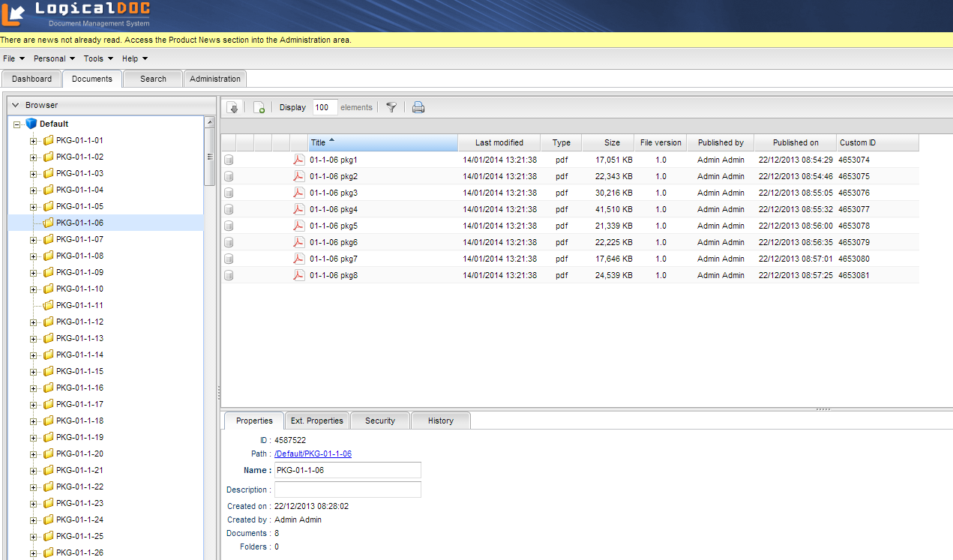The image size is (953, 560).
Task: Click the status icon of 01-1-06 pkg6 row
Action: click(x=229, y=242)
